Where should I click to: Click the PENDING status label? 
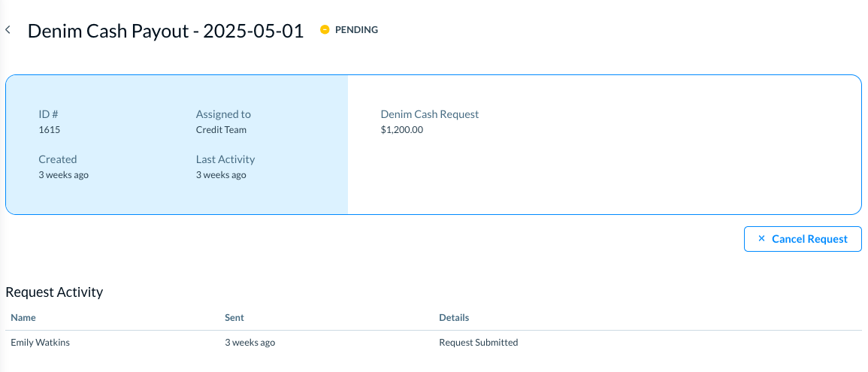click(356, 30)
